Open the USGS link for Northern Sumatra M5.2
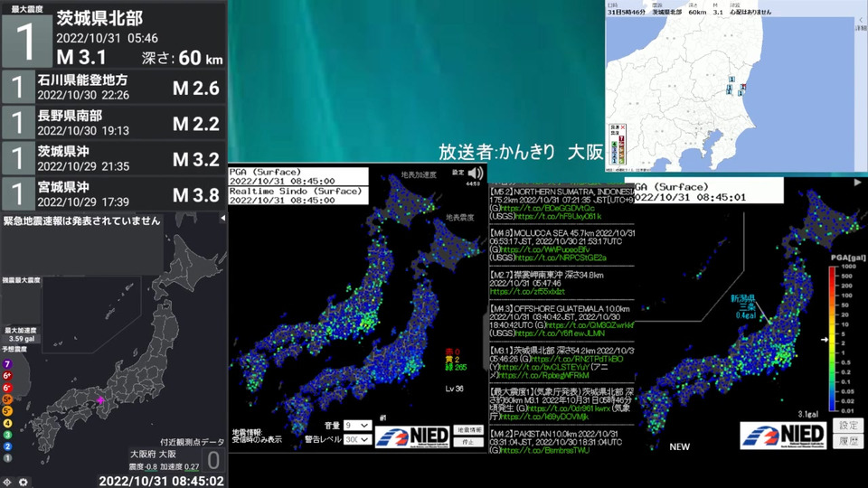 click(558, 216)
